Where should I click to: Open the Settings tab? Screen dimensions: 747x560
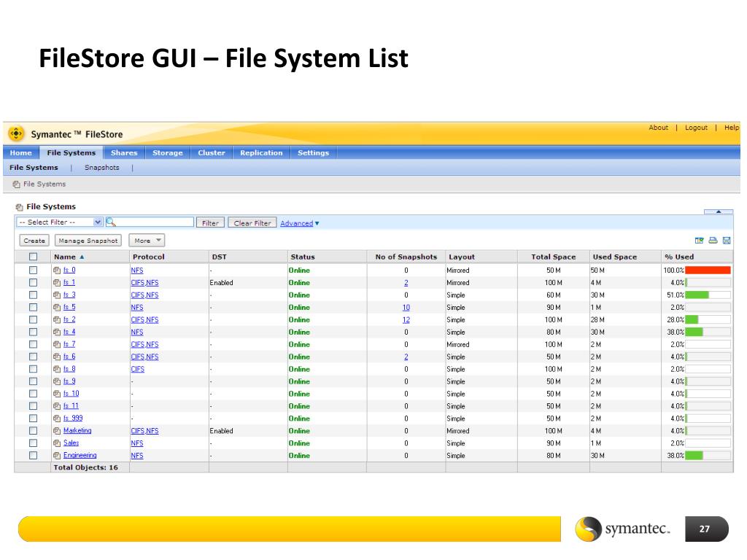coord(314,153)
